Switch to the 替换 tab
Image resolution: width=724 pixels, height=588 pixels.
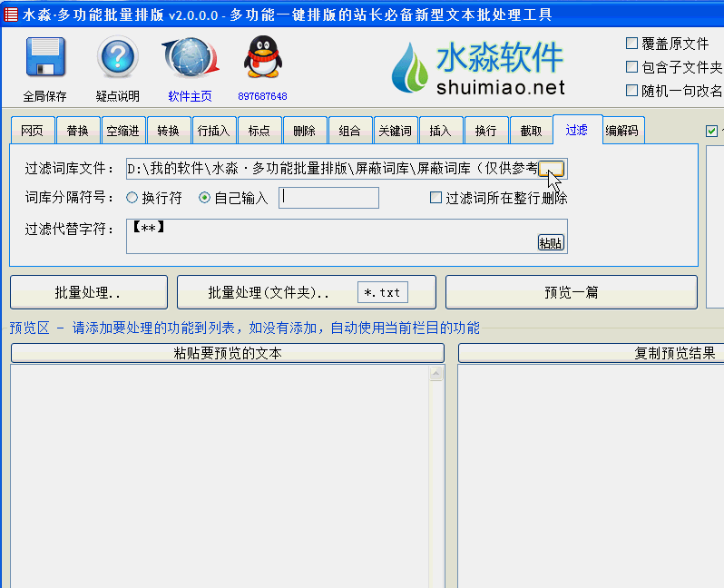pos(78,131)
